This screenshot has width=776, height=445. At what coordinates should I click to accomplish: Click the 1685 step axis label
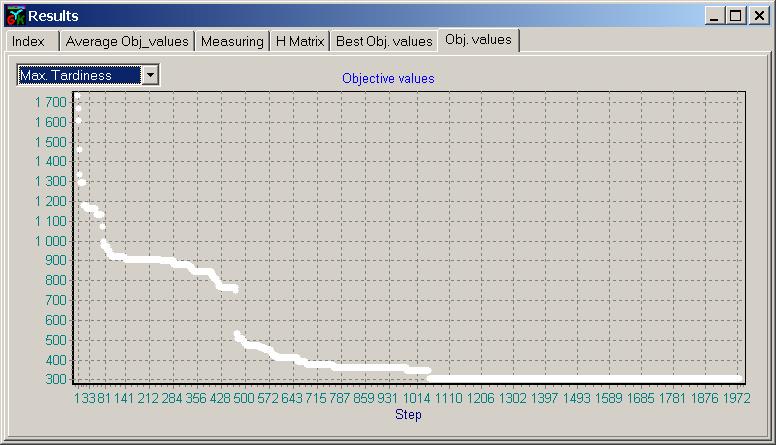coord(640,398)
